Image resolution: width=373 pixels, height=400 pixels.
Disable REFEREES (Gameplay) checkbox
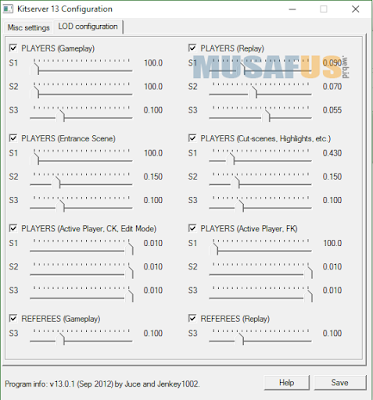(x=13, y=318)
